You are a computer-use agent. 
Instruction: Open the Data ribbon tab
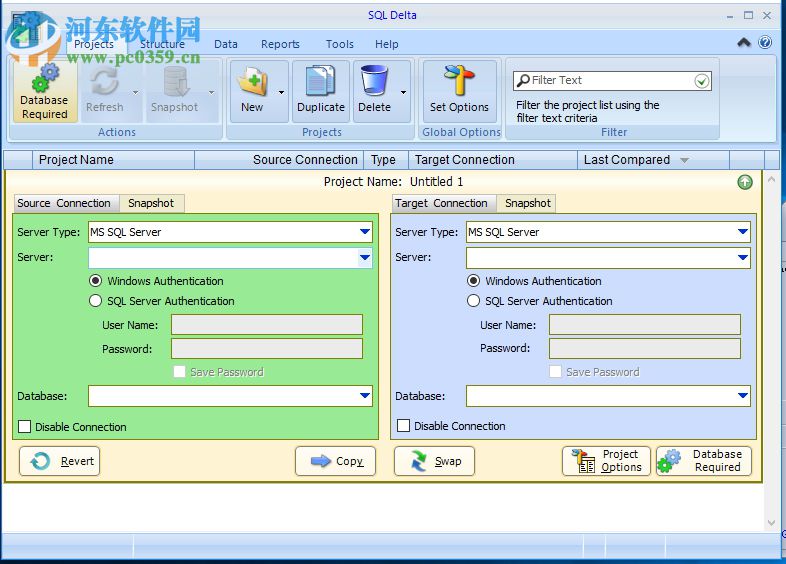[x=226, y=44]
